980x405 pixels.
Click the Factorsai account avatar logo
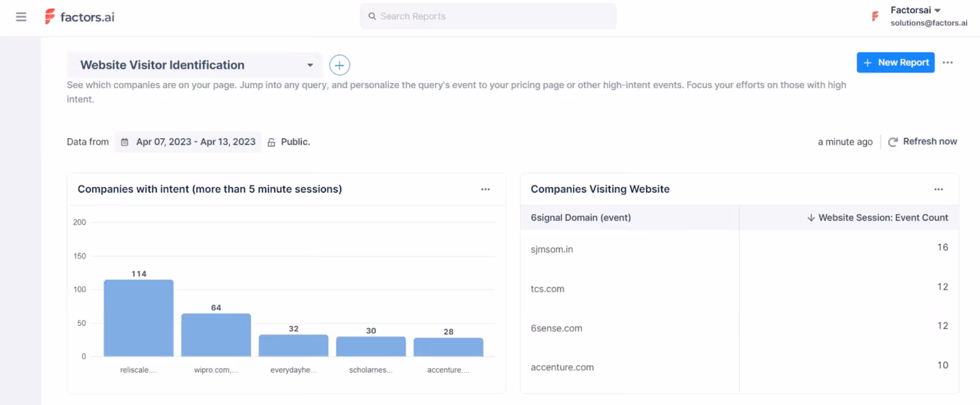tap(875, 17)
